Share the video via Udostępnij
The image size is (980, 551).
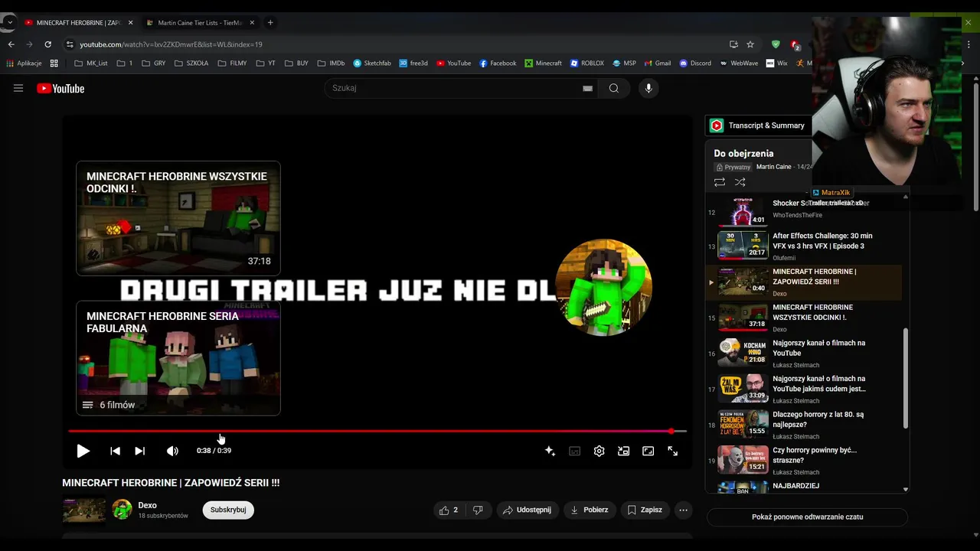click(x=527, y=510)
